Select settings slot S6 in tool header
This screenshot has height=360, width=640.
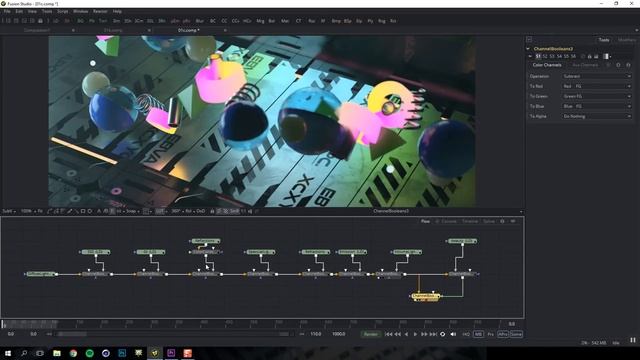tap(573, 56)
